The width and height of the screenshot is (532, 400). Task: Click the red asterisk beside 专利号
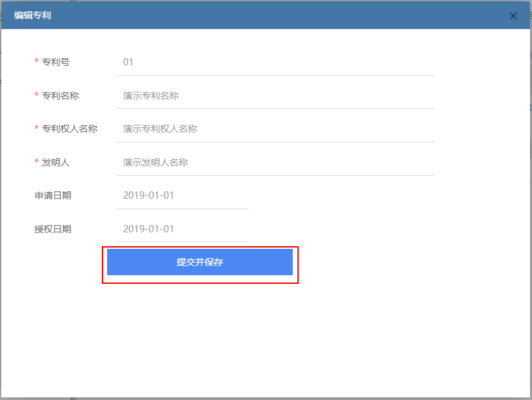pyautogui.click(x=36, y=62)
